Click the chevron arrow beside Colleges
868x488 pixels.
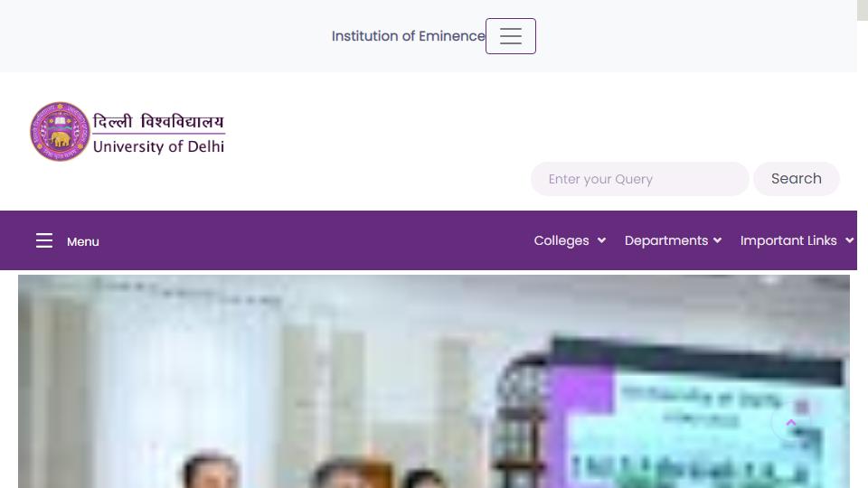(602, 240)
